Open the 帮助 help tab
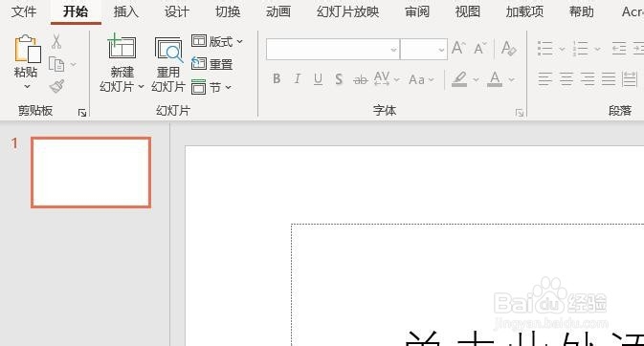Viewport: 644px width, 346px height. 581,11
